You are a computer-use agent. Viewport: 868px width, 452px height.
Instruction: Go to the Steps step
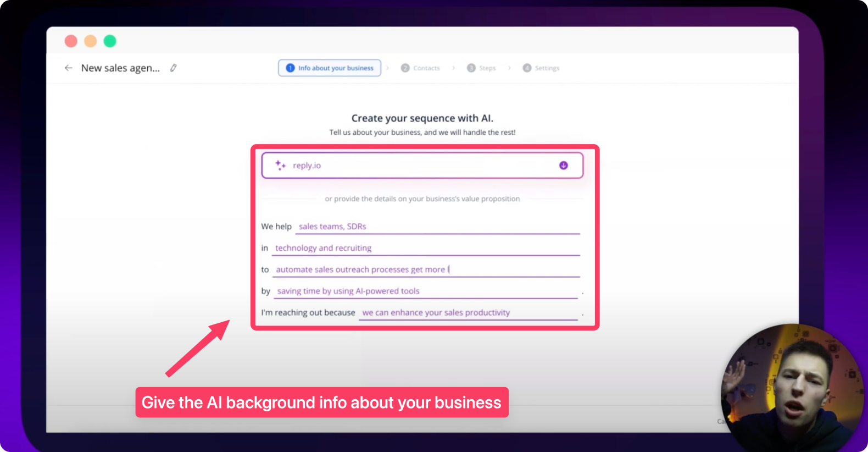pyautogui.click(x=481, y=68)
